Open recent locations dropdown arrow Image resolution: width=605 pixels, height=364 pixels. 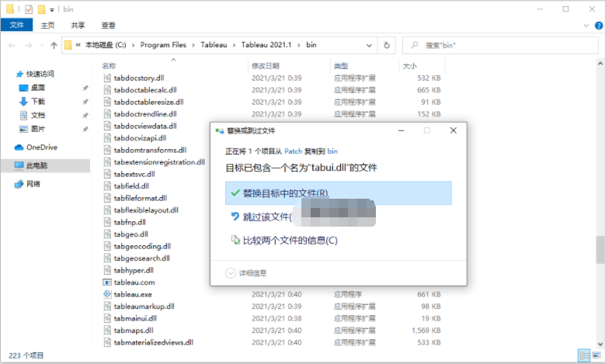point(42,46)
